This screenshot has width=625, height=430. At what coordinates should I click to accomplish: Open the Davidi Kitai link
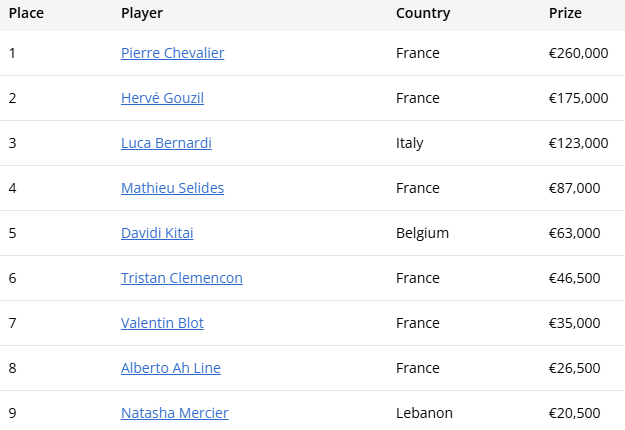157,233
